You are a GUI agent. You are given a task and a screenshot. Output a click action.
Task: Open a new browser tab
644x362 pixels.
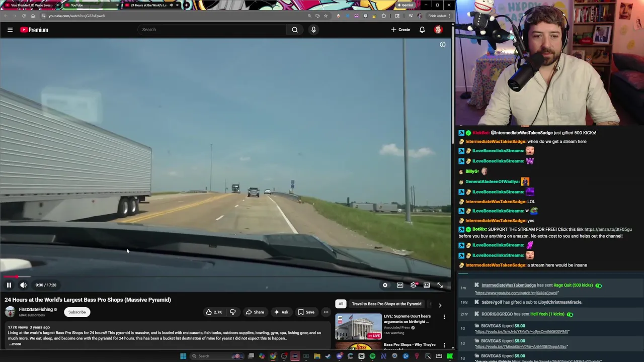187,5
